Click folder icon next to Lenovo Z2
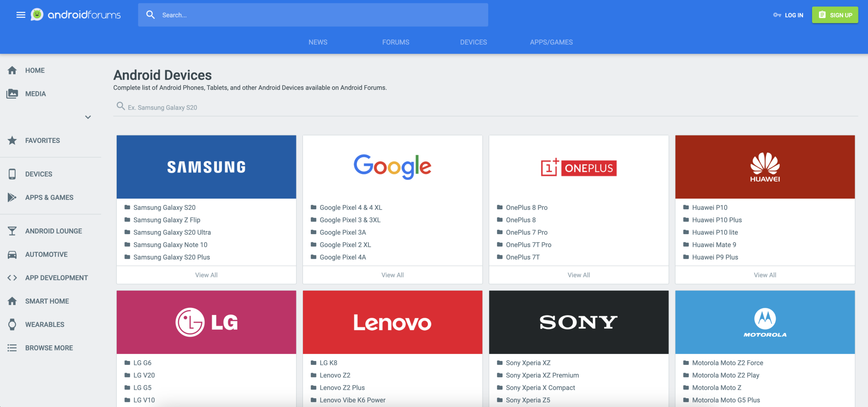The height and width of the screenshot is (407, 868). click(314, 375)
